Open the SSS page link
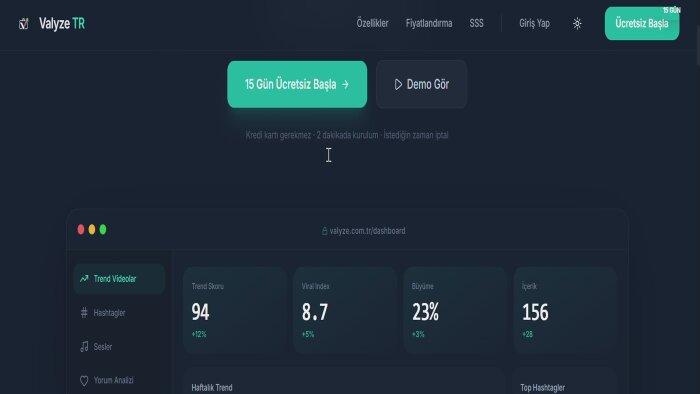This screenshot has width=700, height=394. click(x=476, y=23)
